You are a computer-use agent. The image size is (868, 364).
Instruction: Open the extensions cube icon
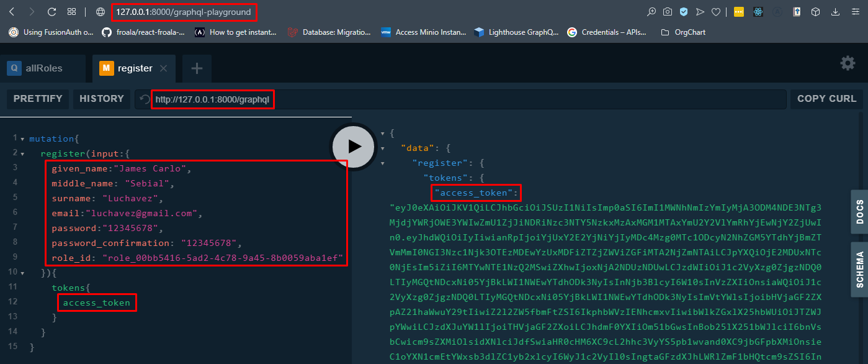click(x=816, y=12)
